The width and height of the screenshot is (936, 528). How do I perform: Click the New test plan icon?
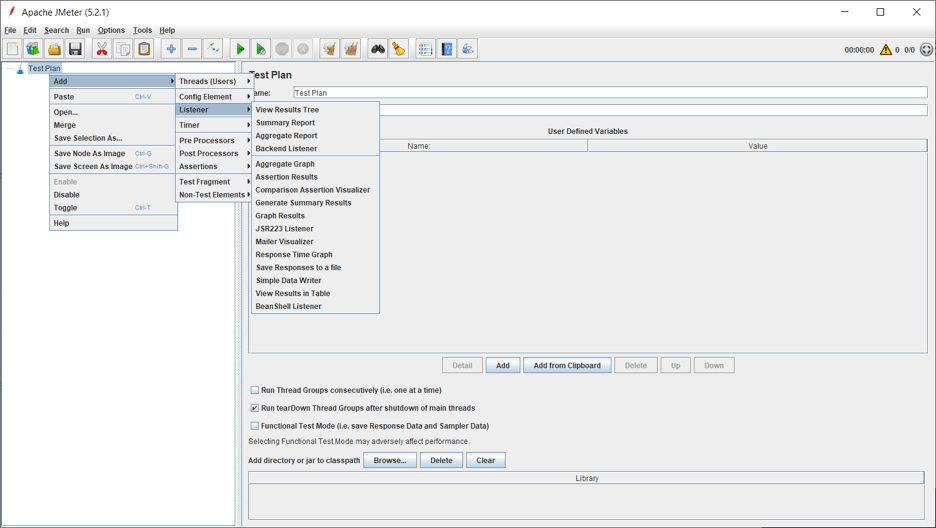pos(13,49)
